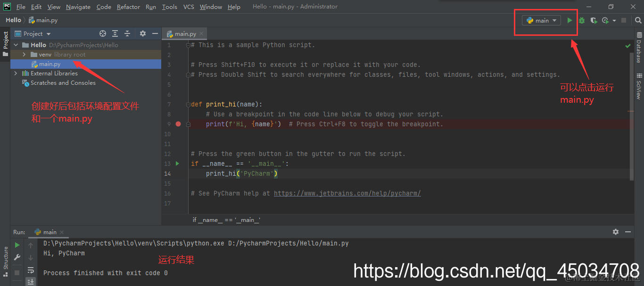Click the main.py breadcrumb in the navigation bar
Image resolution: width=644 pixels, height=286 pixels.
pyautogui.click(x=44, y=20)
